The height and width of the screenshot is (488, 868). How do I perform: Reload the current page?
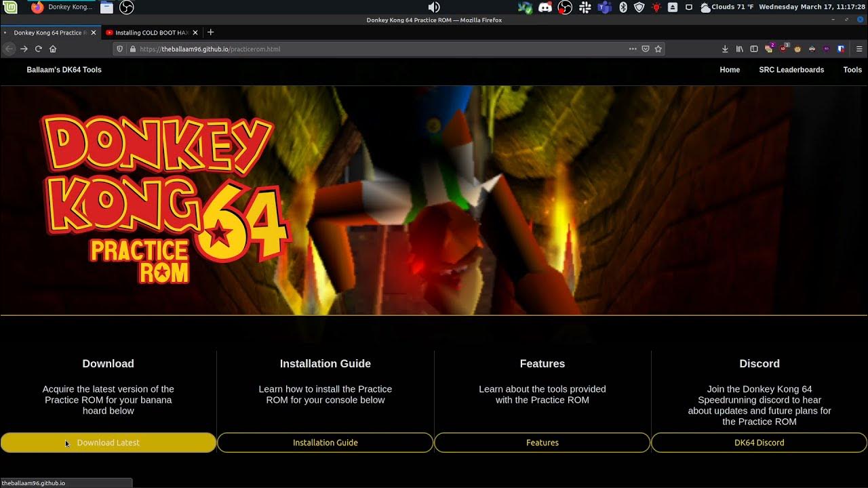pos(39,49)
